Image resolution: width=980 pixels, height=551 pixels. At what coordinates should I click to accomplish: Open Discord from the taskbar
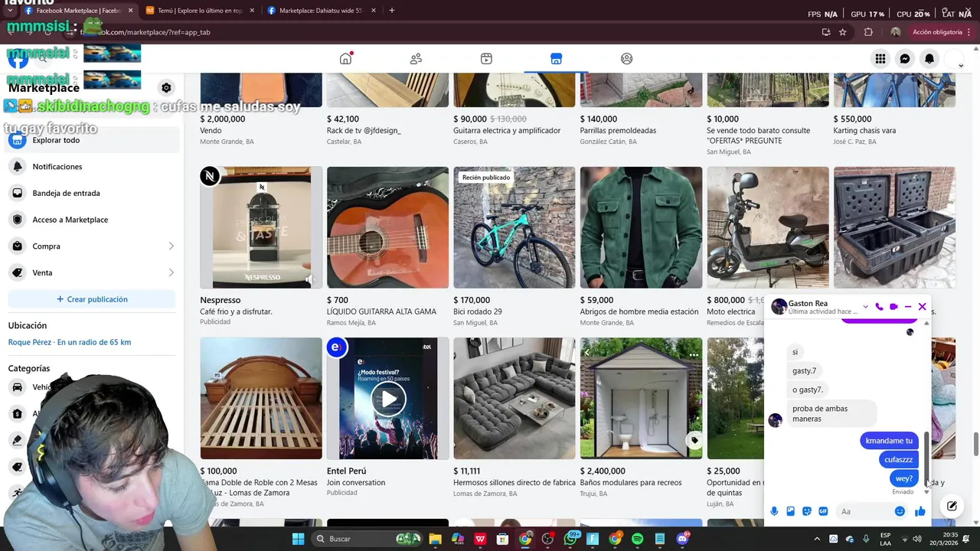click(x=682, y=539)
